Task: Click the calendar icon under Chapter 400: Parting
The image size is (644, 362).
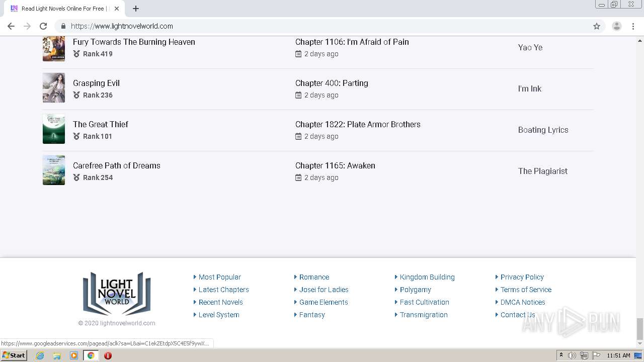Action: pos(298,95)
